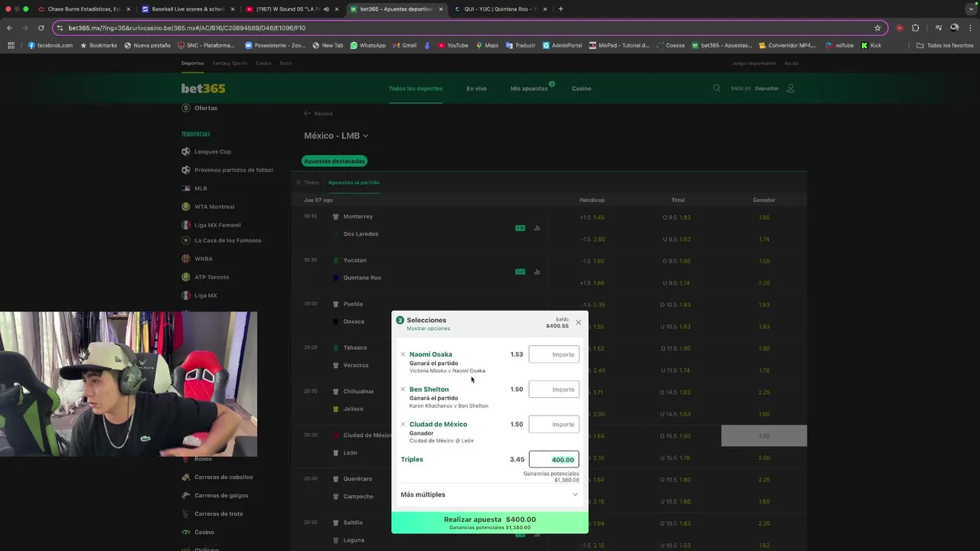Bookmark this page with the star icon
980x551 pixels.
(x=877, y=28)
